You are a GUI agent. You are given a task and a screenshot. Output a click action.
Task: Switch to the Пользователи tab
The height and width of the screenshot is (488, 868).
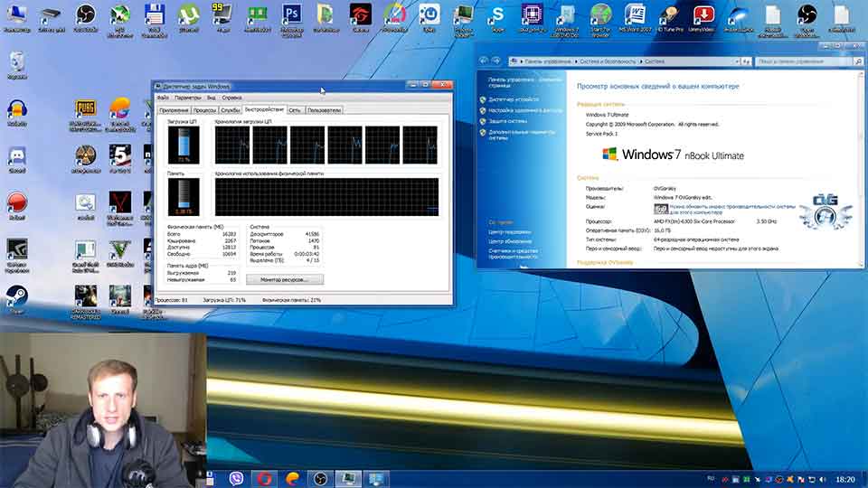click(x=325, y=110)
